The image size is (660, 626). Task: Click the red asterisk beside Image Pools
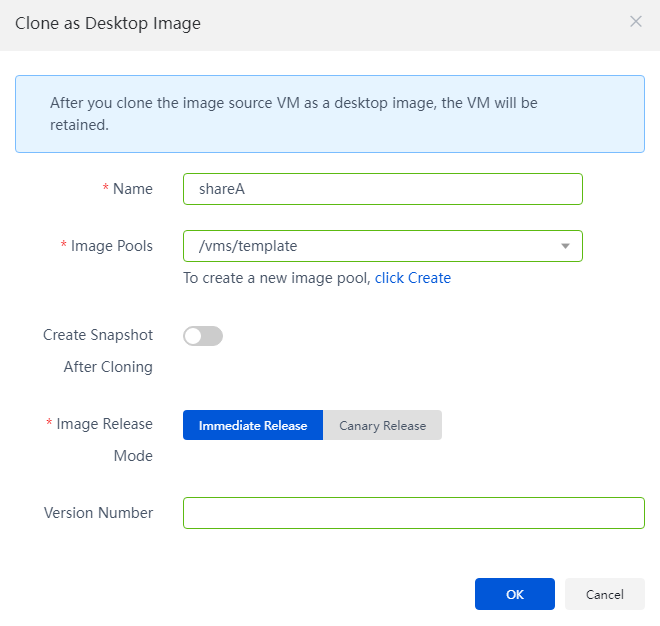click(64, 244)
